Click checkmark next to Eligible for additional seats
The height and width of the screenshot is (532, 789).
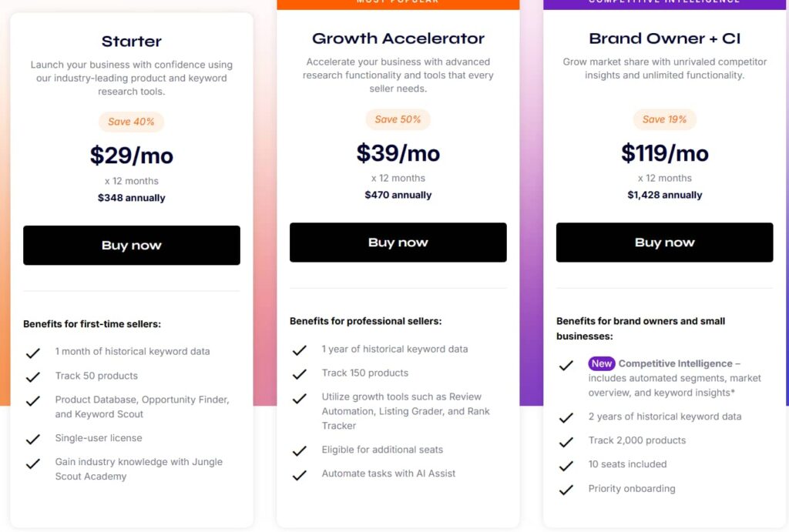click(x=299, y=450)
